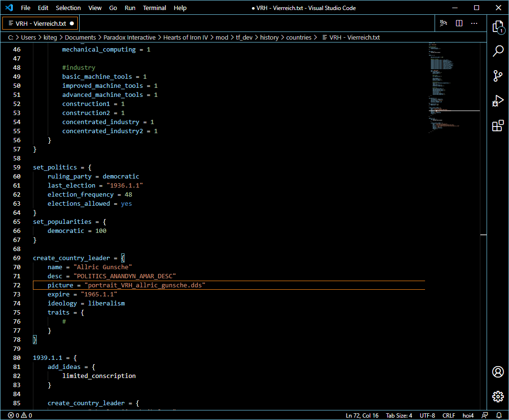Click the 'Hearts of Iron IV' breadcrumb
Viewport: 509px width, 420px height.
point(186,37)
